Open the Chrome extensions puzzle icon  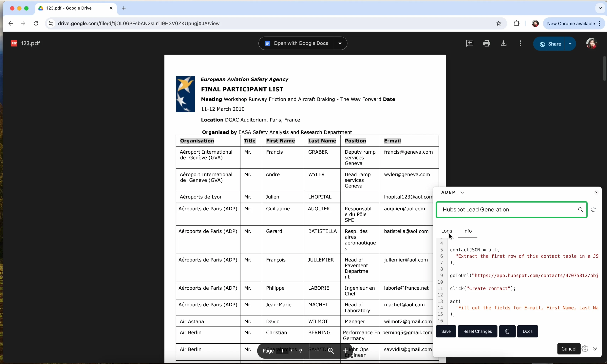pos(516,24)
